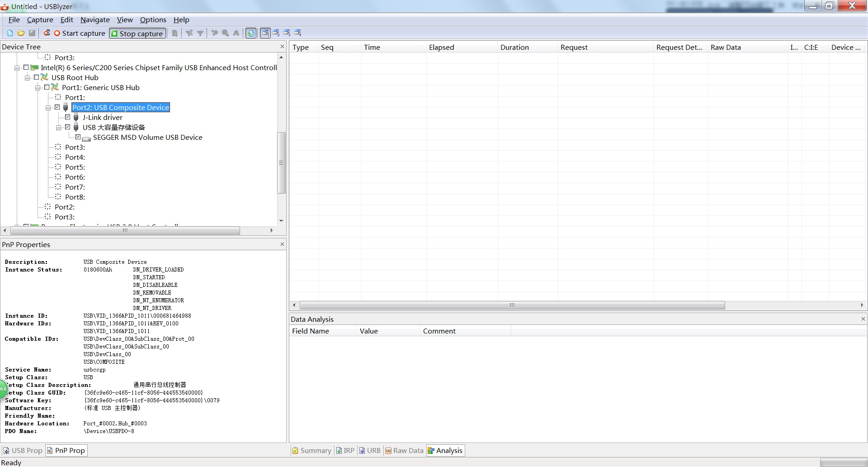Click the Device Tree vertical scrollbar thumb
Screen dimensions: 868x467
281,163
